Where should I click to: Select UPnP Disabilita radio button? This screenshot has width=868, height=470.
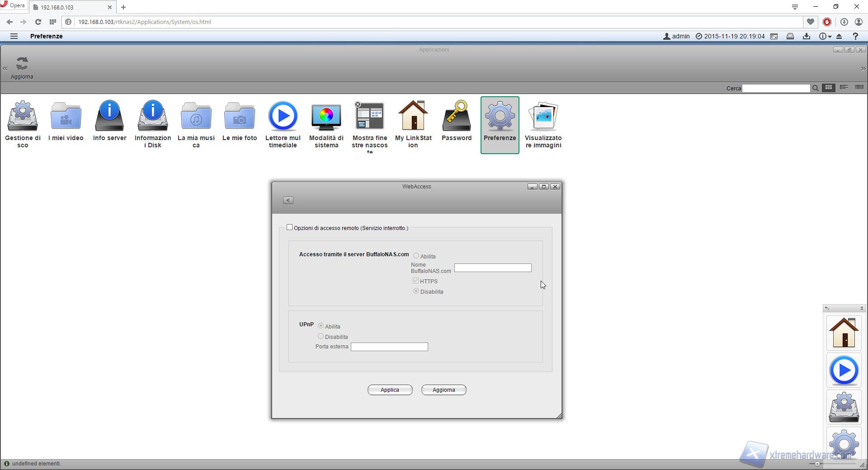[x=321, y=336]
